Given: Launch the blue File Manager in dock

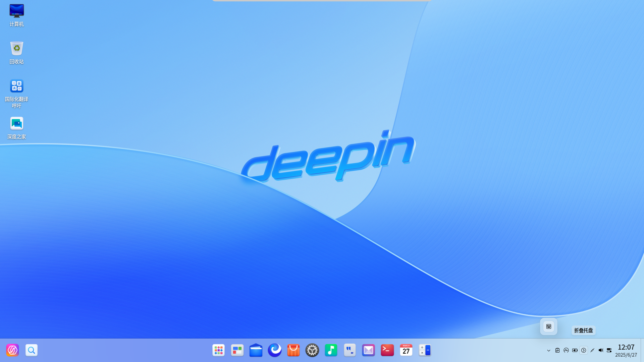Looking at the screenshot, I should pos(256,350).
